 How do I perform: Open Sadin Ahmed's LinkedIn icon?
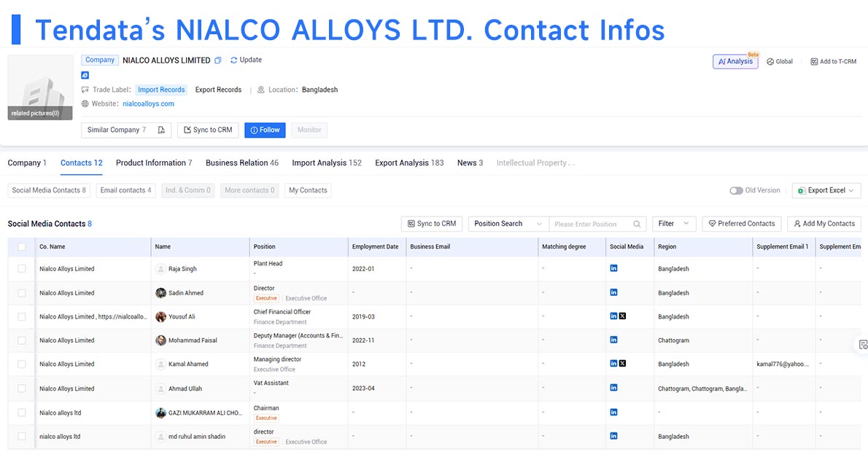(613, 292)
